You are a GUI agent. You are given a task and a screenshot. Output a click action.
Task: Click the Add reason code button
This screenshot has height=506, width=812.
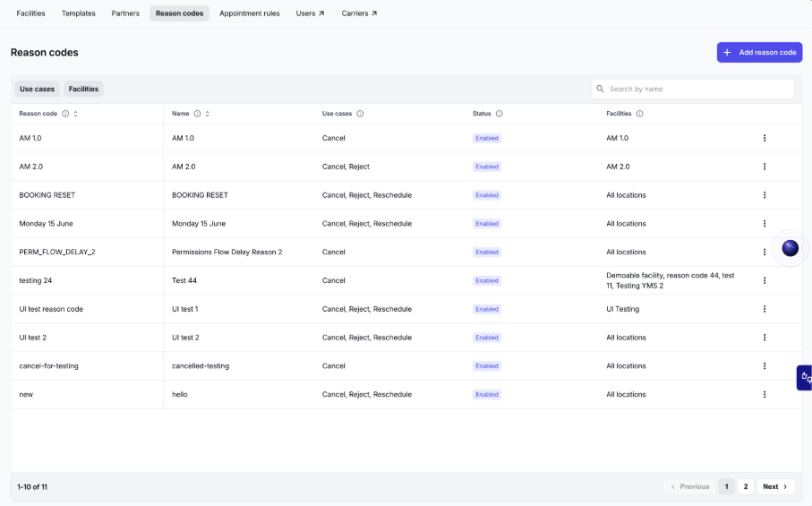(760, 52)
